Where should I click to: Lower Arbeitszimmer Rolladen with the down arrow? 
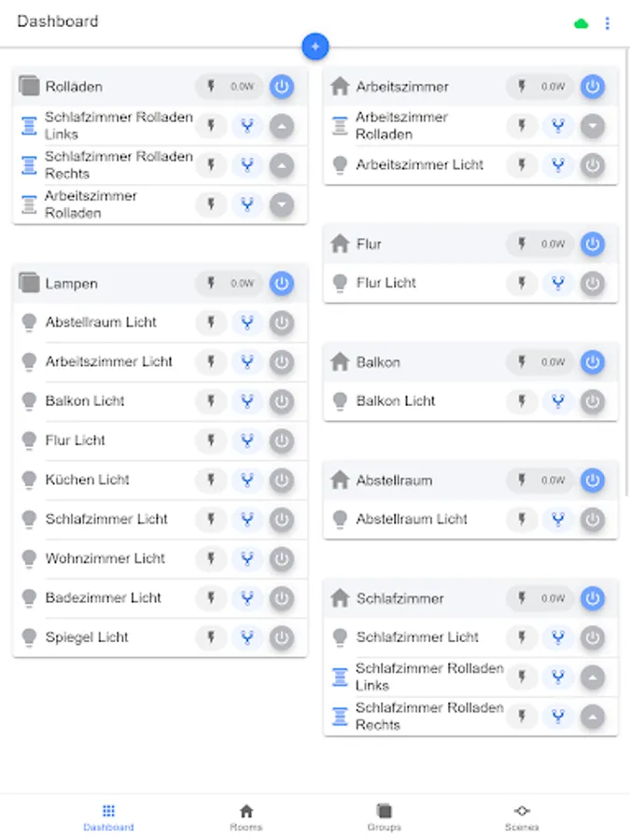click(x=282, y=203)
